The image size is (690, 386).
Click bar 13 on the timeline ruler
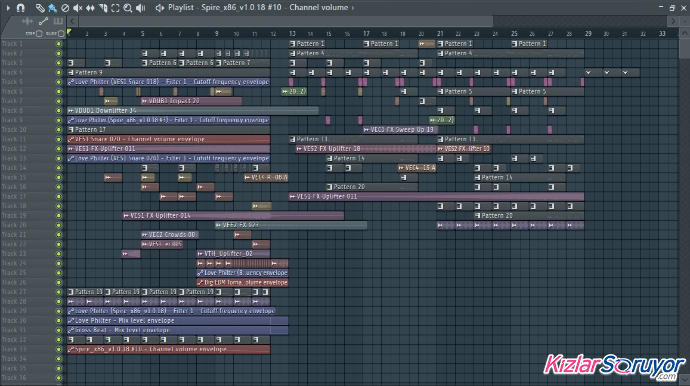tap(292, 33)
